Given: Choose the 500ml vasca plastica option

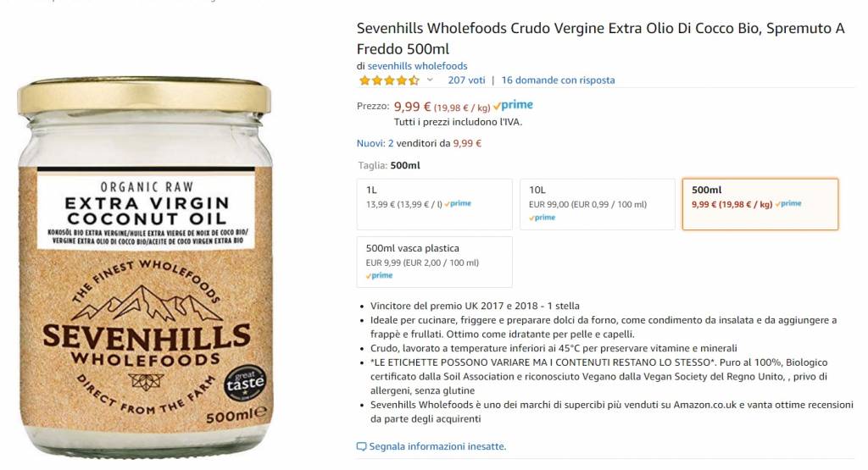Looking at the screenshot, I should coord(435,262).
